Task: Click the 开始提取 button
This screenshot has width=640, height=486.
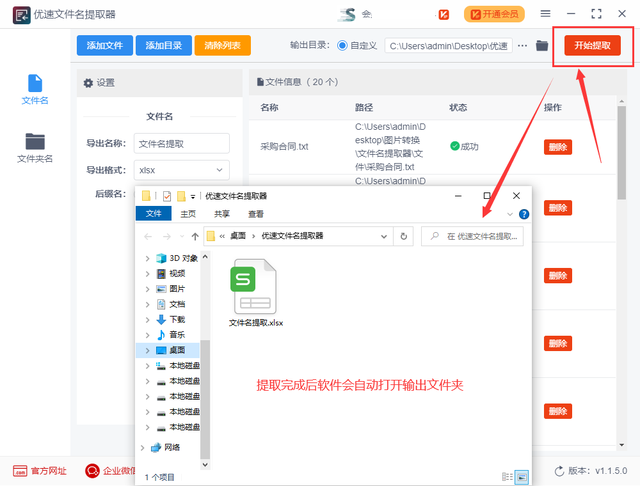Action: tap(593, 45)
